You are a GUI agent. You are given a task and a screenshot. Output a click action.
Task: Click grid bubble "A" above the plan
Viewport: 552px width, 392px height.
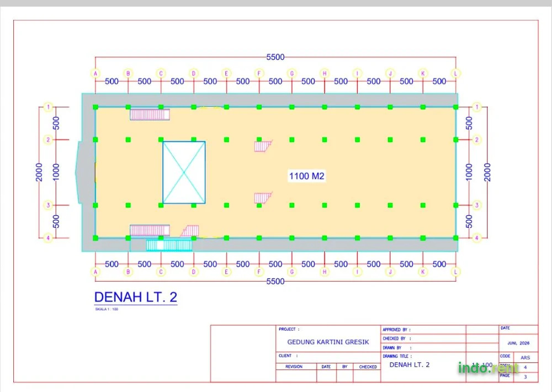coord(95,73)
